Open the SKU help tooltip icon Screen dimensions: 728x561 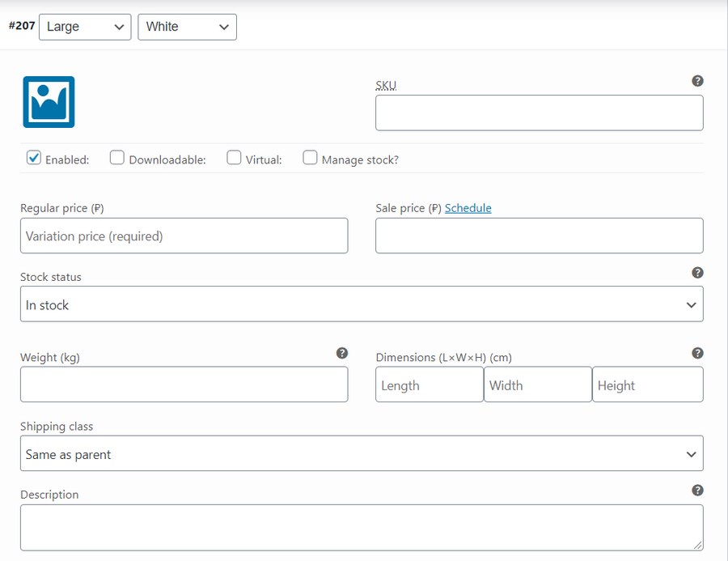[697, 81]
